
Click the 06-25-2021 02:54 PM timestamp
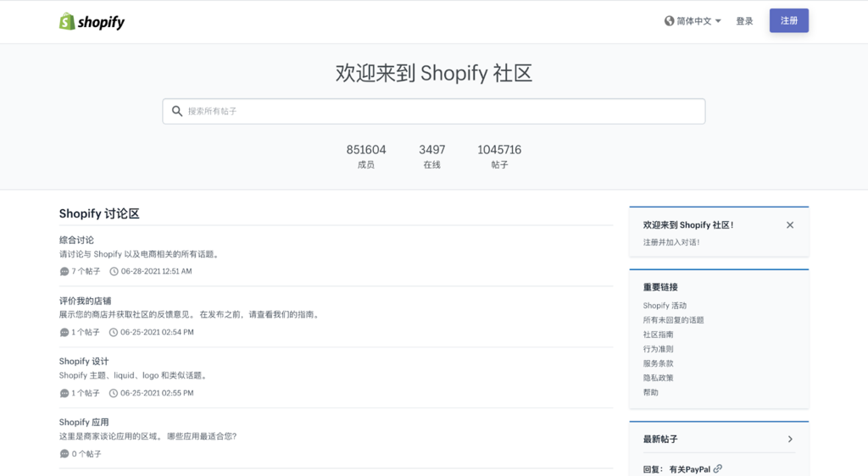point(157,332)
